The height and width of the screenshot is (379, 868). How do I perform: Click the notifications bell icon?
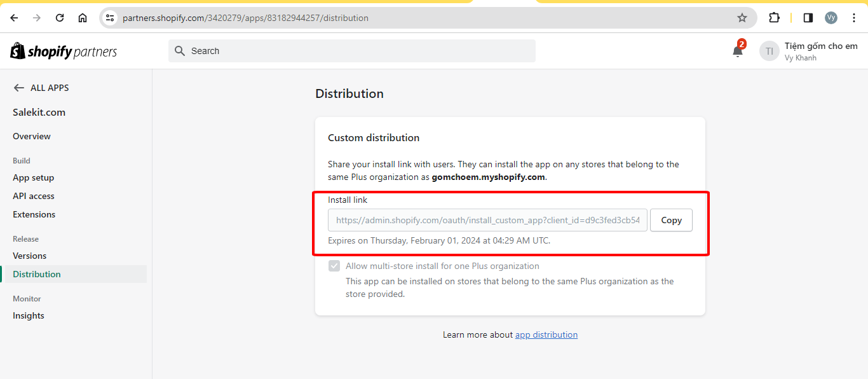click(737, 52)
